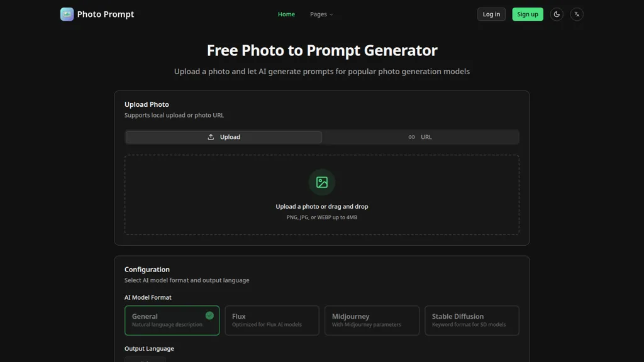Click the green checkmark on General
The height and width of the screenshot is (362, 644).
(x=209, y=315)
